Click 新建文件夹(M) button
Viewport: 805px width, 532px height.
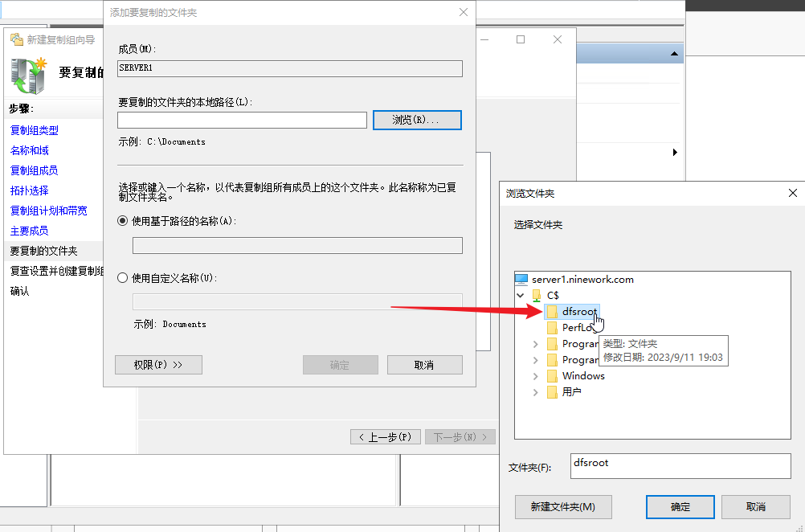pos(563,507)
